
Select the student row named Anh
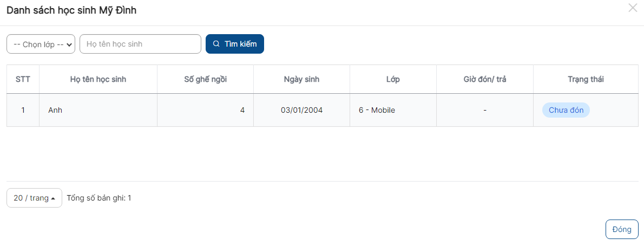click(x=323, y=110)
